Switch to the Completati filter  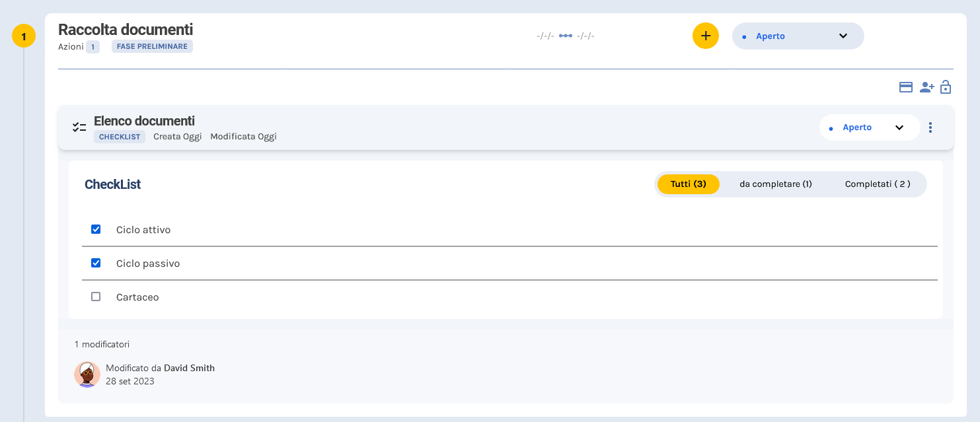pyautogui.click(x=877, y=184)
